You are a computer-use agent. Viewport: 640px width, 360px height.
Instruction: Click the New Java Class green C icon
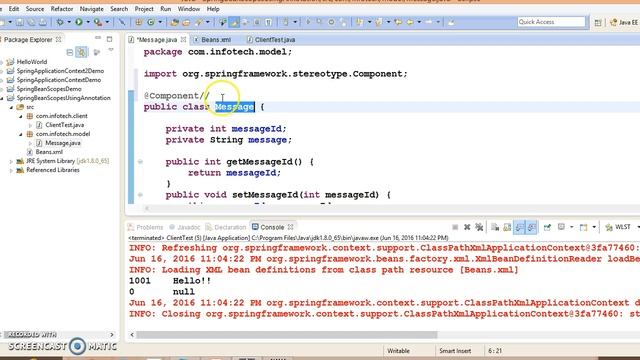tap(151, 22)
